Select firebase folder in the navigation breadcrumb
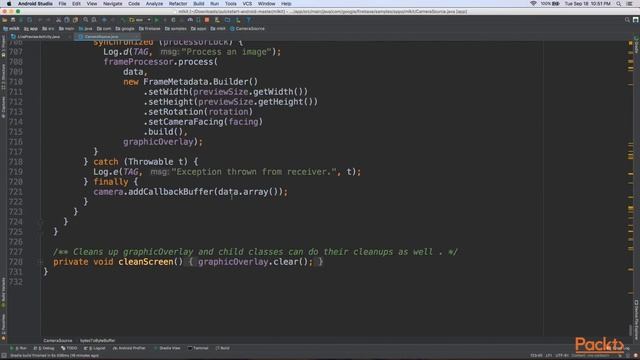The image size is (640, 360). pyautogui.click(x=150, y=29)
